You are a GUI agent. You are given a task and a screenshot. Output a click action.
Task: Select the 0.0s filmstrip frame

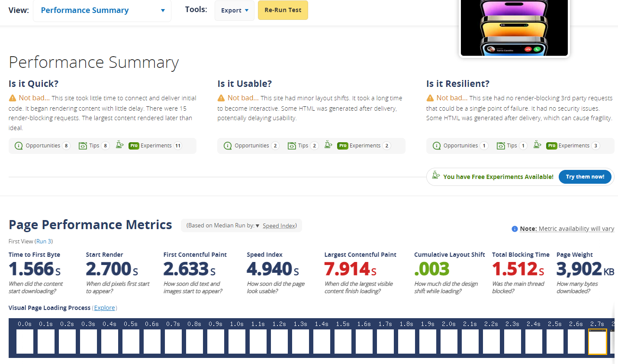click(x=25, y=341)
